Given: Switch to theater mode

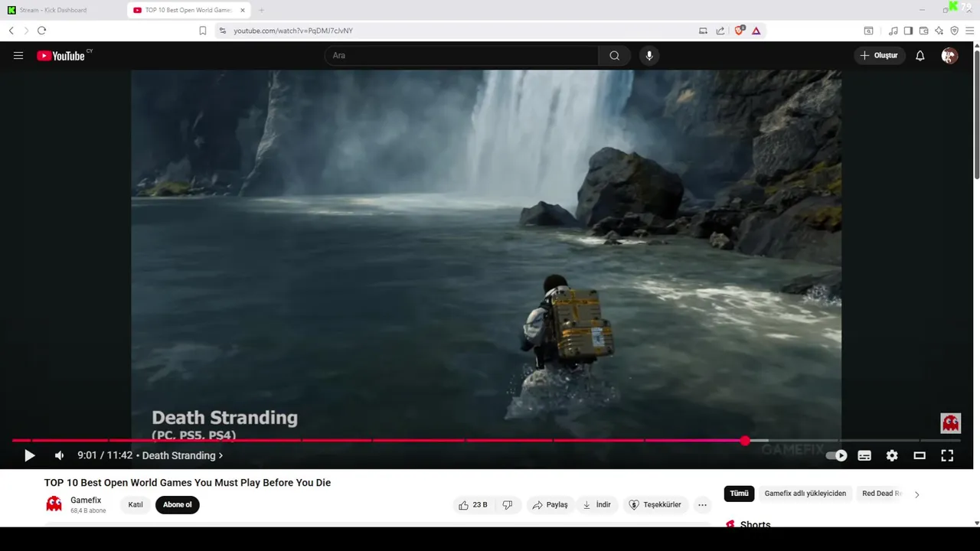Looking at the screenshot, I should coord(920,455).
